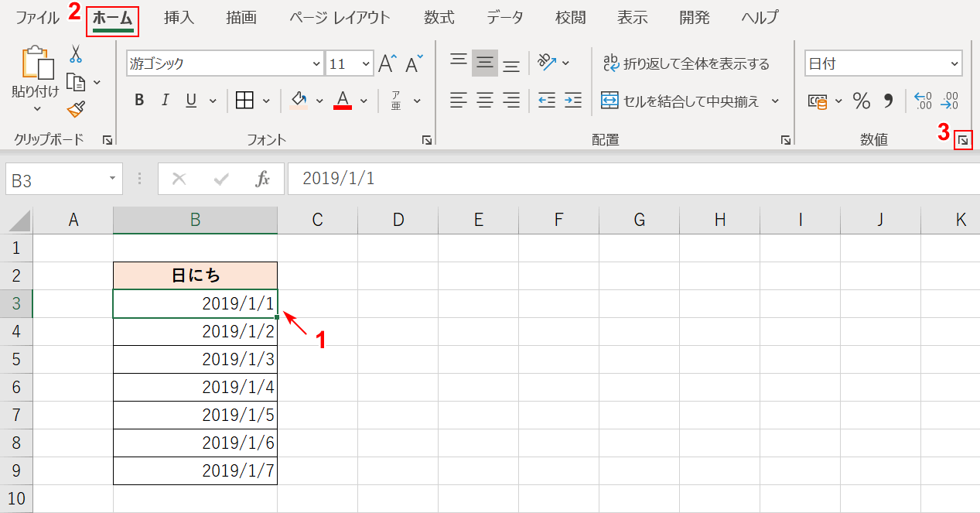Switch to the 挿入 ribbon tab

tap(179, 17)
